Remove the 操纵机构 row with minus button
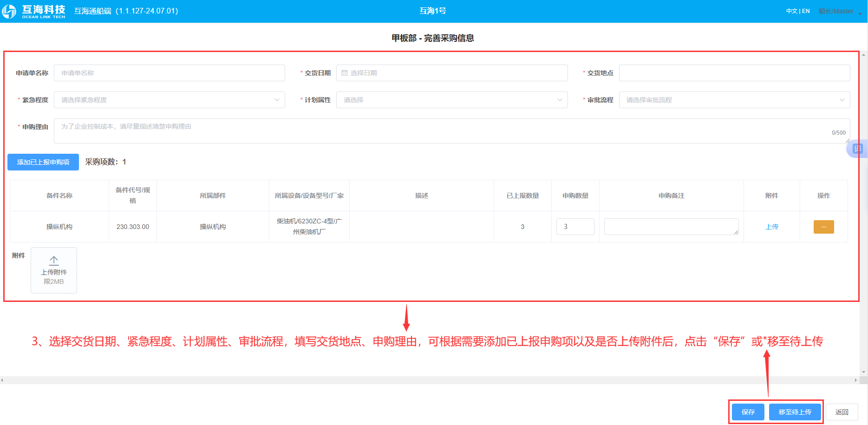 pyautogui.click(x=823, y=227)
